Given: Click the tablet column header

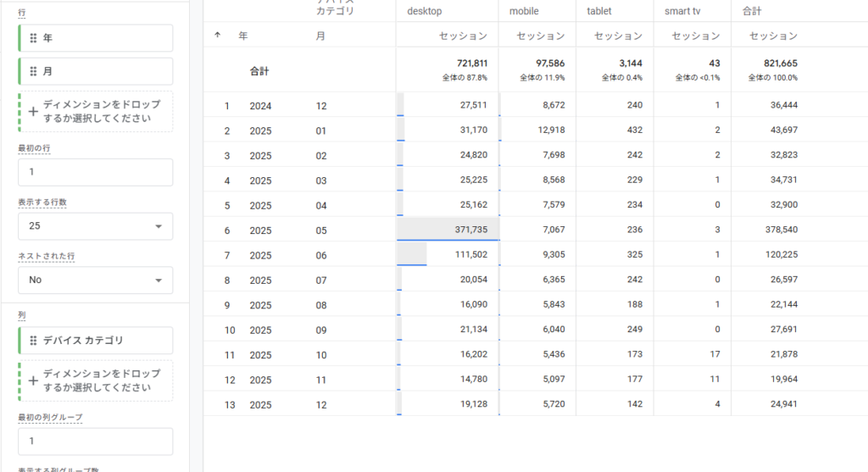Looking at the screenshot, I should (x=601, y=11).
